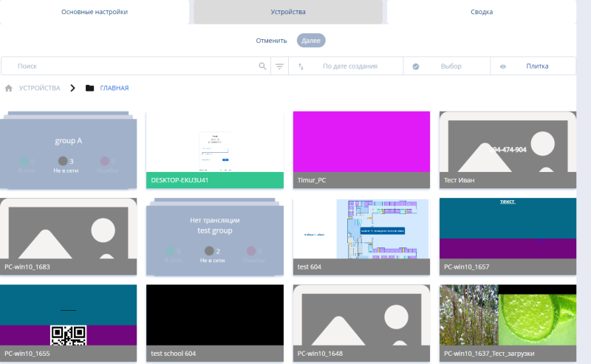The width and height of the screenshot is (591, 364).
Task: Open the По дате создания sort dropdown
Action: click(x=350, y=66)
